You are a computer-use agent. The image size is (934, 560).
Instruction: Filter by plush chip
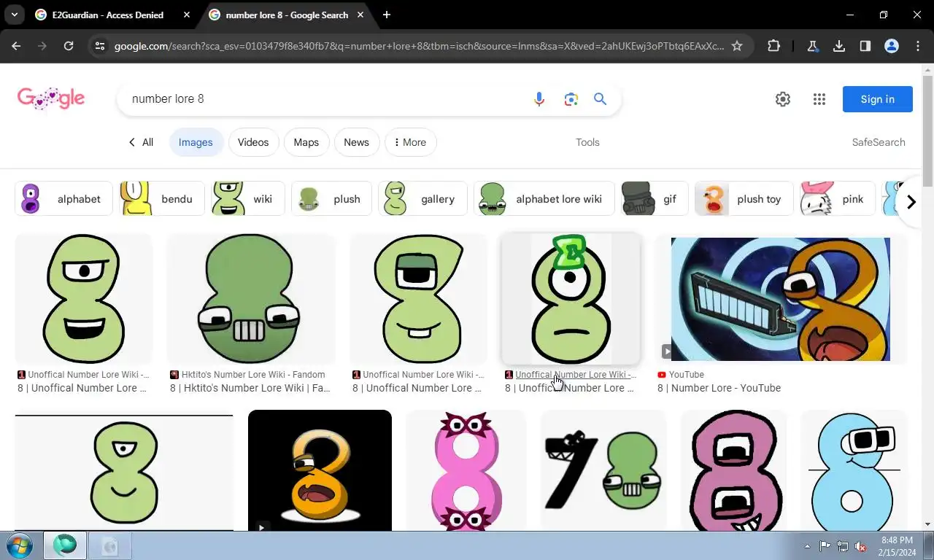pos(331,198)
